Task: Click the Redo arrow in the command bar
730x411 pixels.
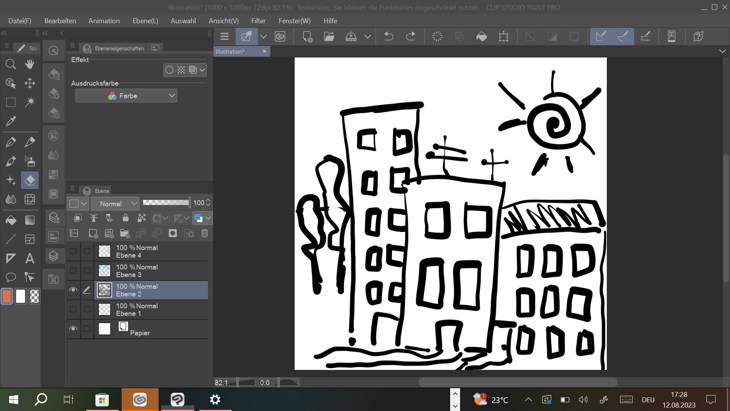Action: 411,36
